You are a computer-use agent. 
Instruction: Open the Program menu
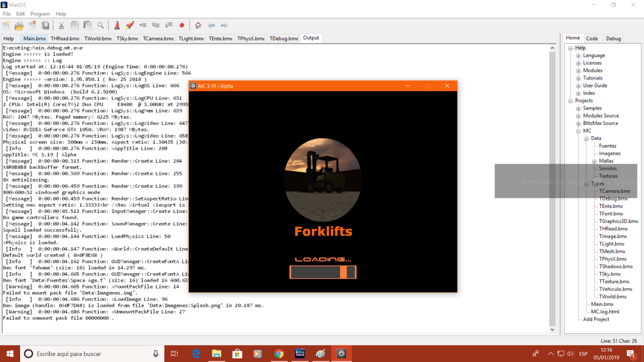coord(40,14)
